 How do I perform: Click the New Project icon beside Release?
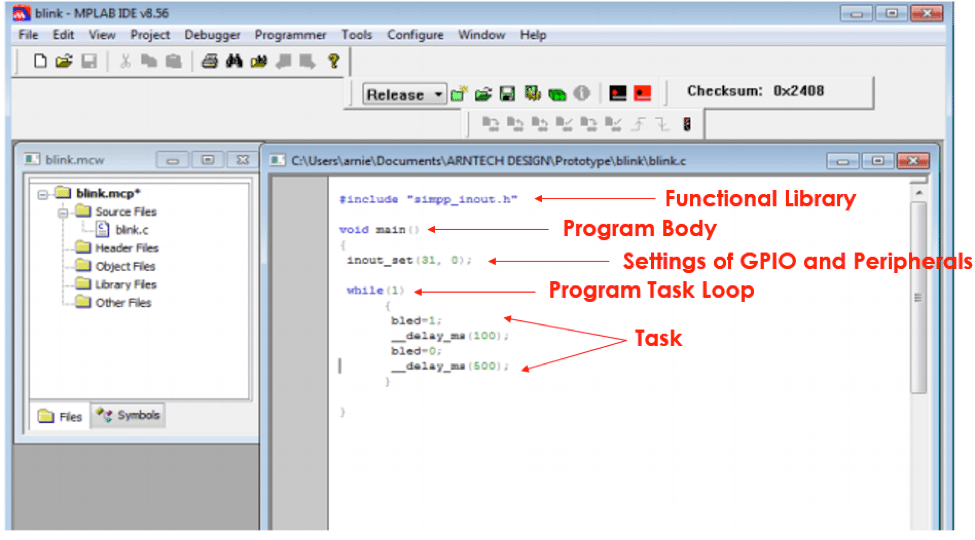point(459,94)
